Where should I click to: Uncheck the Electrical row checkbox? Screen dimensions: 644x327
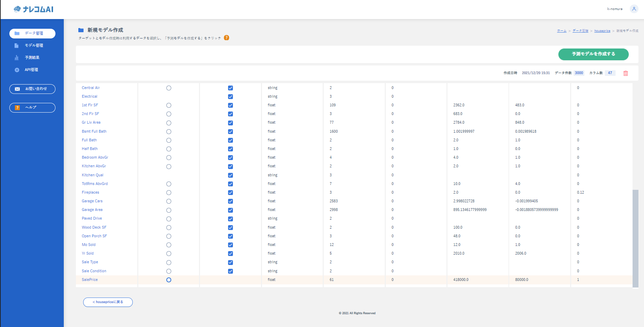[x=230, y=97]
